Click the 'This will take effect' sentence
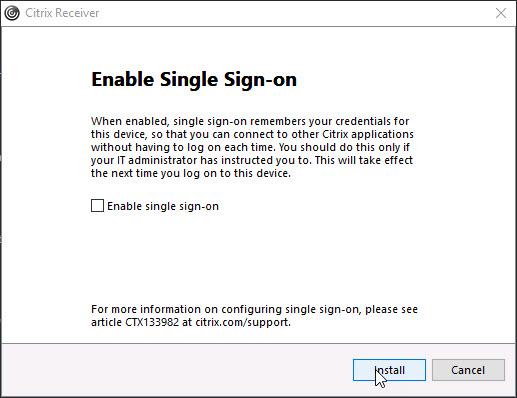 coord(364,160)
